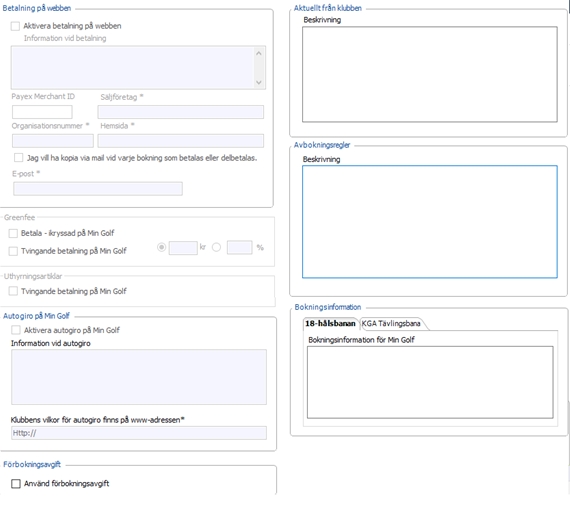Enable Aktivera betalning på webben checkbox
This screenshot has height=522, width=570.
(x=15, y=26)
